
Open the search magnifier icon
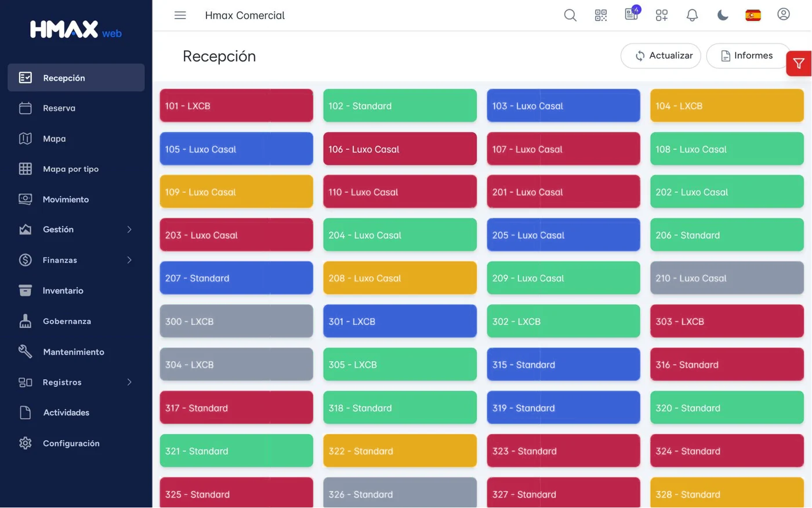pos(570,15)
